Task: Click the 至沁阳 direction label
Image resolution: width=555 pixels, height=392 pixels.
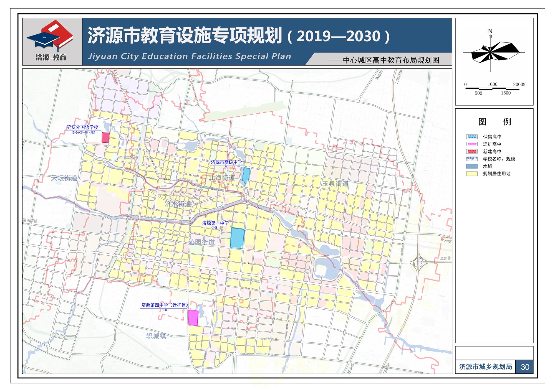Action: [446, 240]
